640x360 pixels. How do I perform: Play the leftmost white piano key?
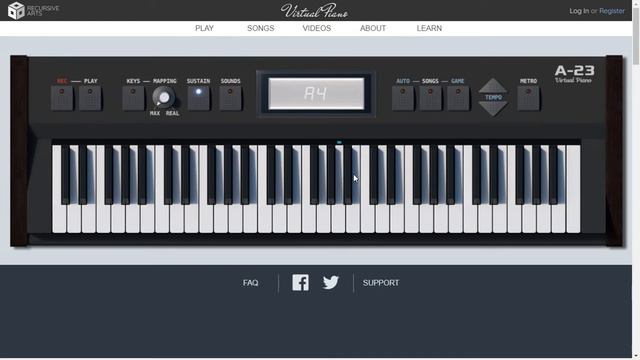click(x=59, y=218)
